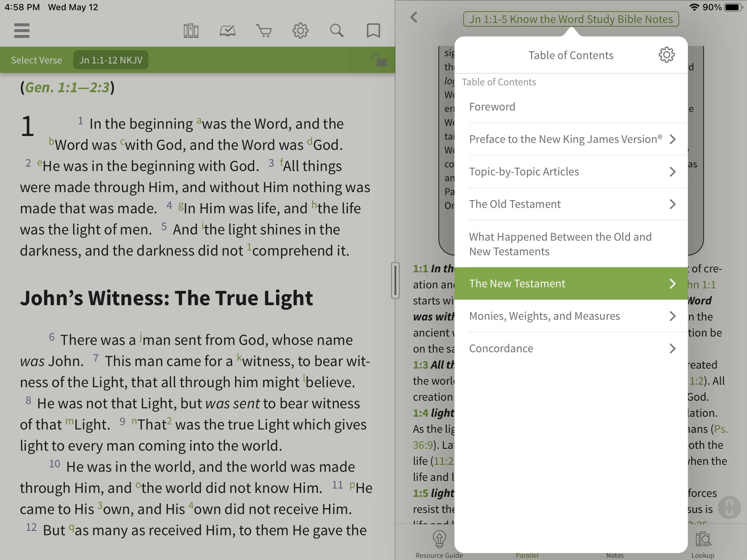
Task: Open Jn 1:1-12 NKJV reference selector
Action: pyautogui.click(x=111, y=60)
